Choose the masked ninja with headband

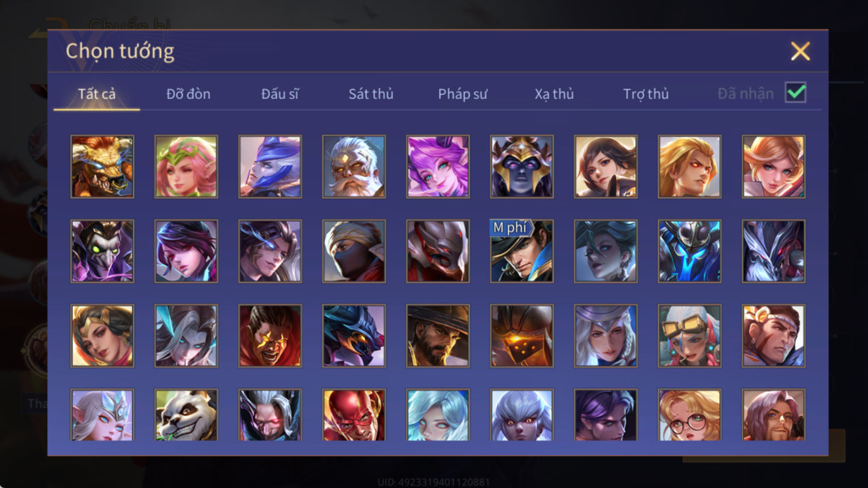(x=354, y=251)
